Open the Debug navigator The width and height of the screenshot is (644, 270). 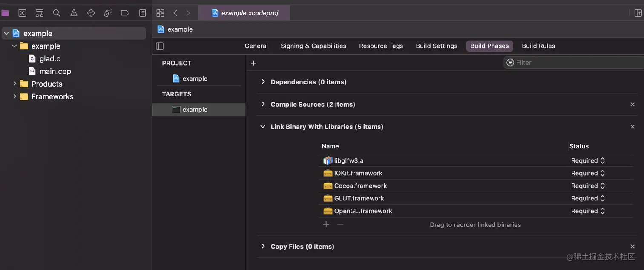[108, 13]
